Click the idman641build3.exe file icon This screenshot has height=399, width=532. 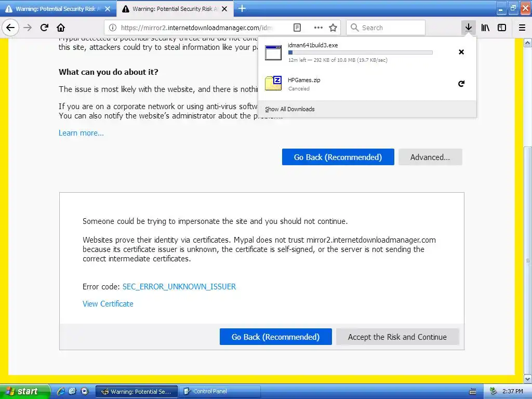pyautogui.click(x=273, y=52)
